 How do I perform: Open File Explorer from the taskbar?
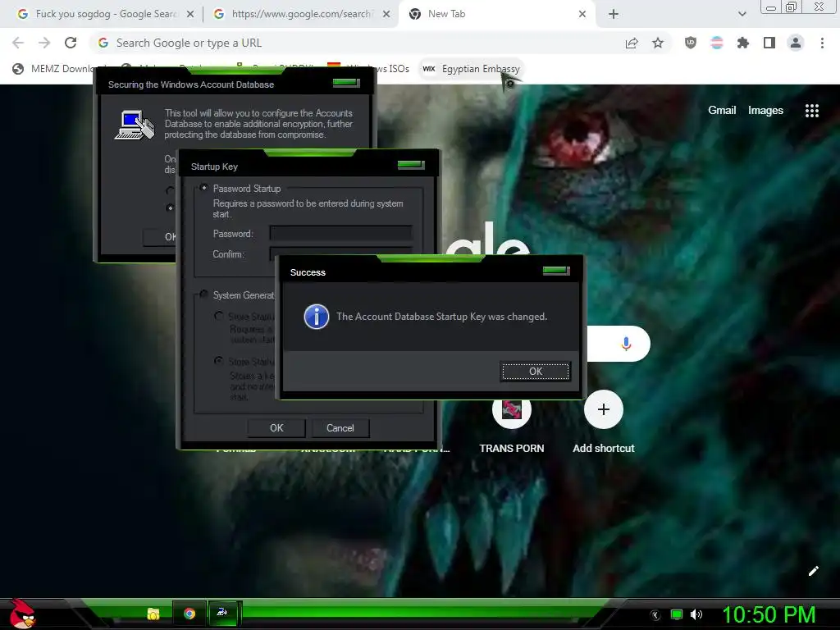pos(153,614)
